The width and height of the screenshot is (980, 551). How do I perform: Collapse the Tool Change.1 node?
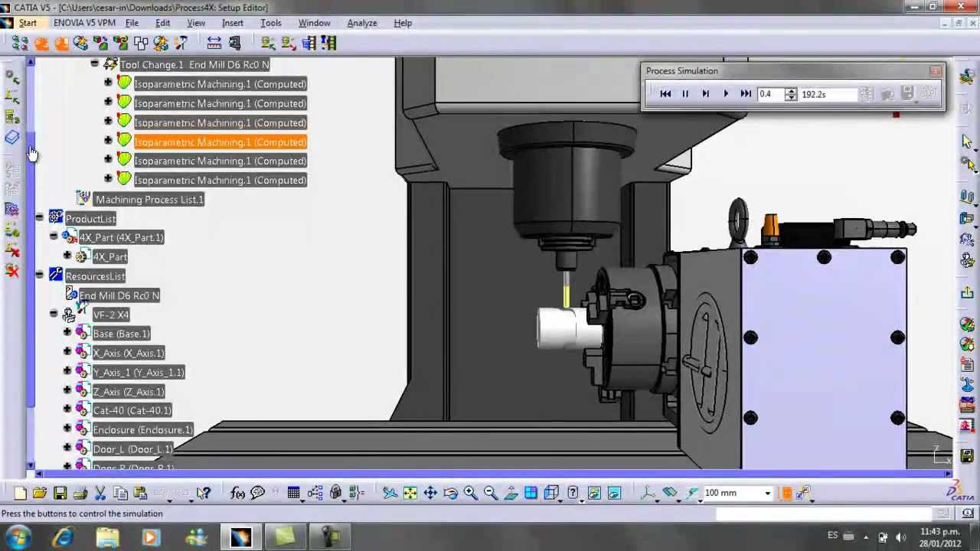(x=94, y=64)
